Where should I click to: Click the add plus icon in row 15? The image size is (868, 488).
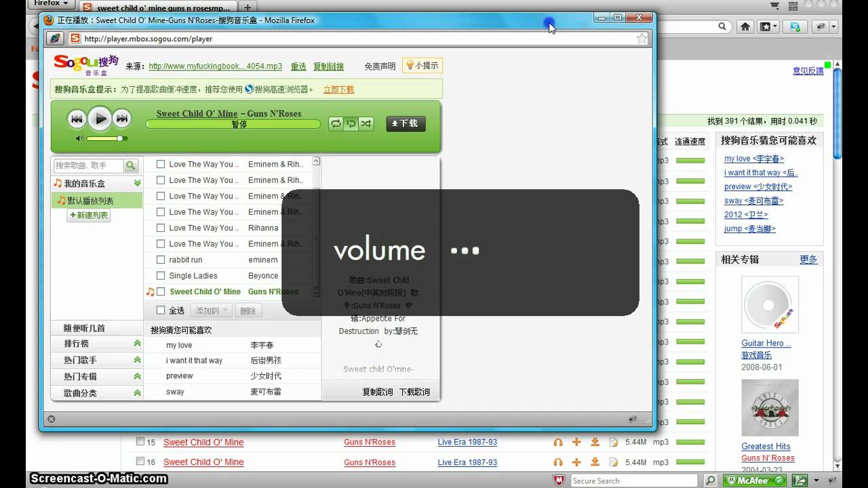(576, 442)
